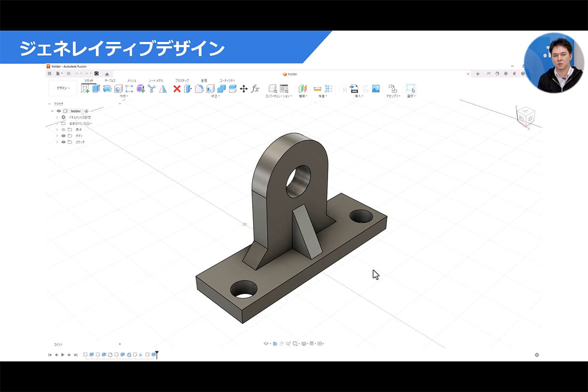Toggle visibility of スケッチ folder
This screenshot has width=588, height=392.
[63, 142]
